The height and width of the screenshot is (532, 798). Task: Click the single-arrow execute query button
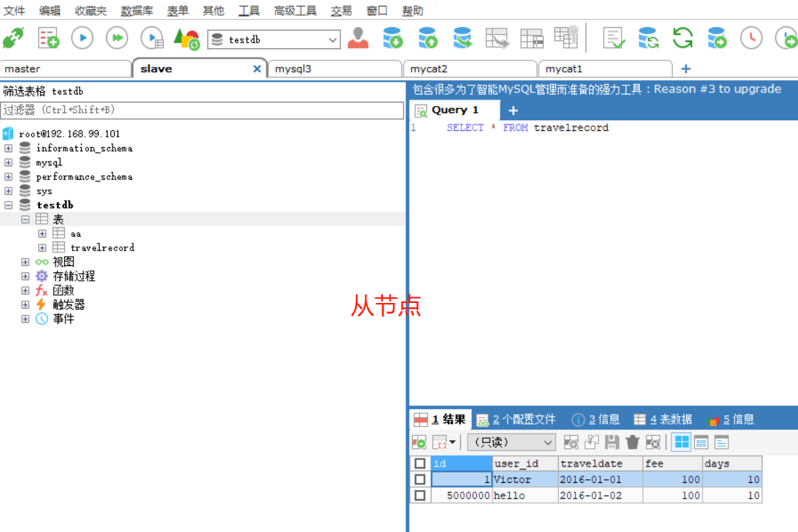coord(83,38)
